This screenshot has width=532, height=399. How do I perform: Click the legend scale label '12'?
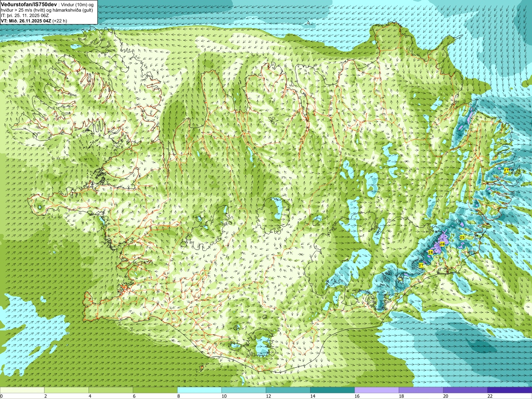click(x=268, y=396)
